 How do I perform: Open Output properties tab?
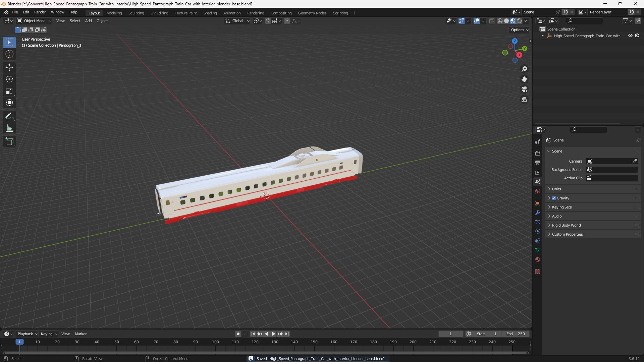tap(538, 163)
